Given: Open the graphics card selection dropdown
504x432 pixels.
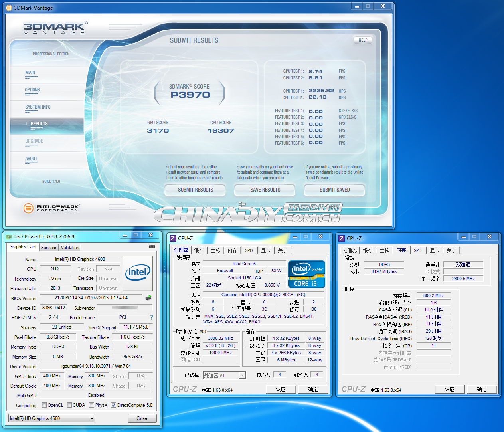Looking at the screenshot, I should click(x=91, y=418).
